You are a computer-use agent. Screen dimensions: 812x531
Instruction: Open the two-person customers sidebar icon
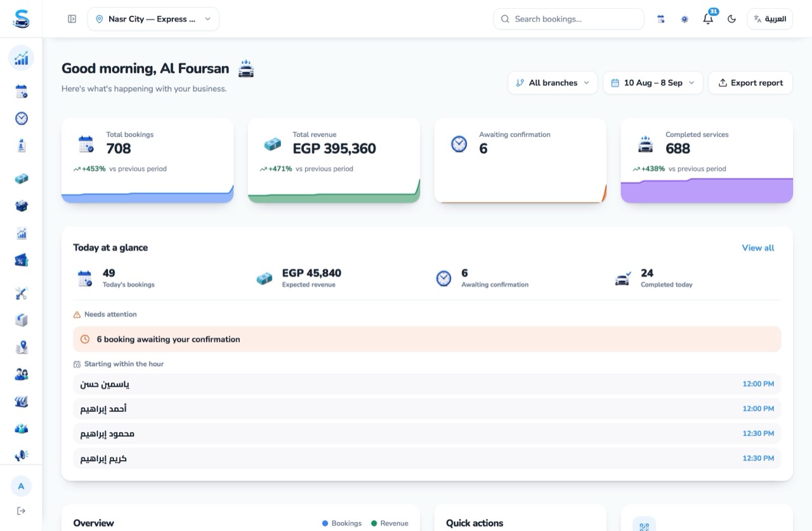pyautogui.click(x=21, y=374)
